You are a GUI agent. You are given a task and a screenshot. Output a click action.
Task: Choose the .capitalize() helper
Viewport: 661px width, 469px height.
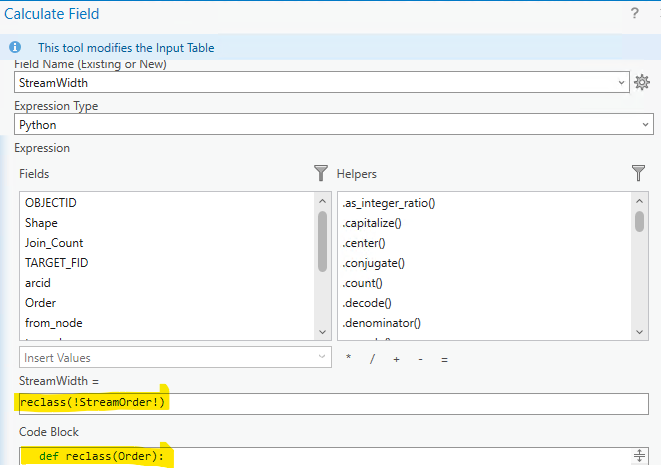[x=372, y=223]
